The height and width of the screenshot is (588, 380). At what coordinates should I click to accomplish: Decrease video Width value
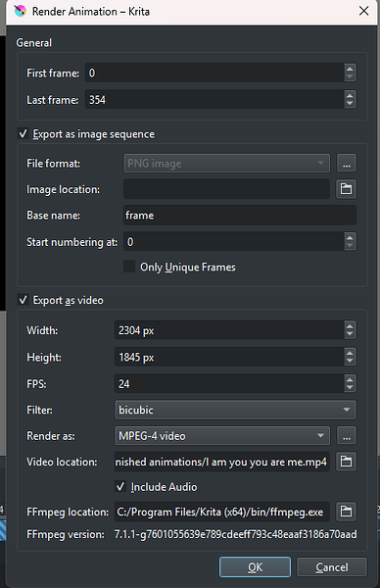tap(350, 334)
